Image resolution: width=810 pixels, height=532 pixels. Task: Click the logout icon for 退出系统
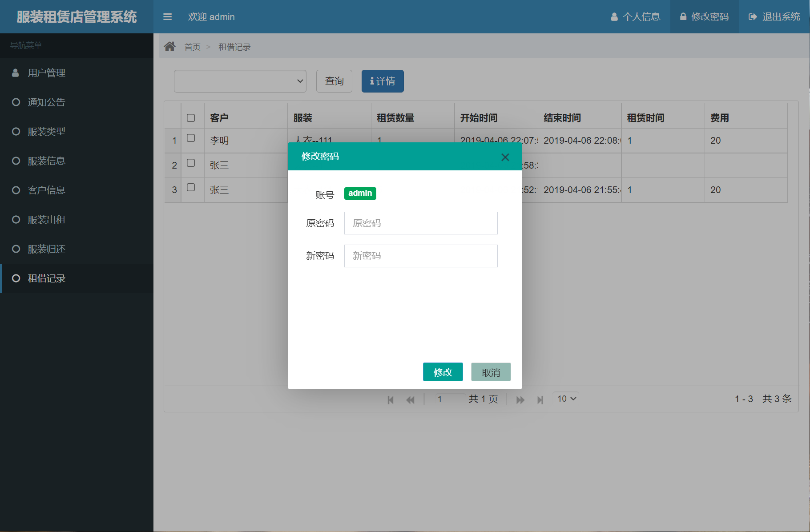click(x=752, y=16)
